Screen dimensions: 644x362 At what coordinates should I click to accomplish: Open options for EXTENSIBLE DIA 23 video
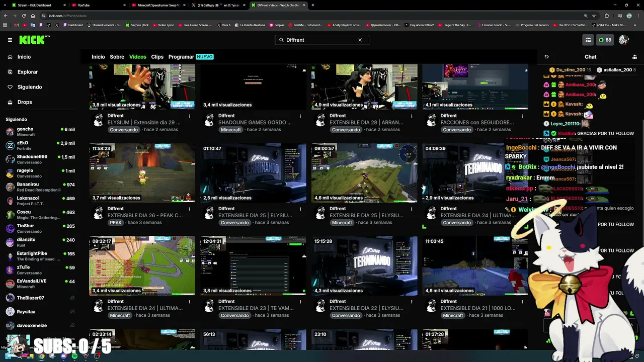pyautogui.click(x=300, y=302)
